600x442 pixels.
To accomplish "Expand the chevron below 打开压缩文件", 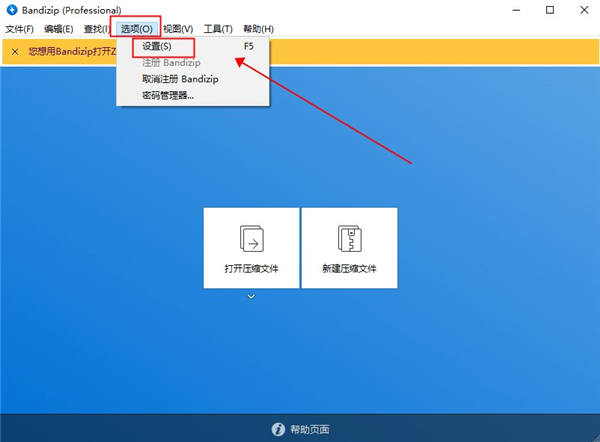I will pyautogui.click(x=251, y=297).
